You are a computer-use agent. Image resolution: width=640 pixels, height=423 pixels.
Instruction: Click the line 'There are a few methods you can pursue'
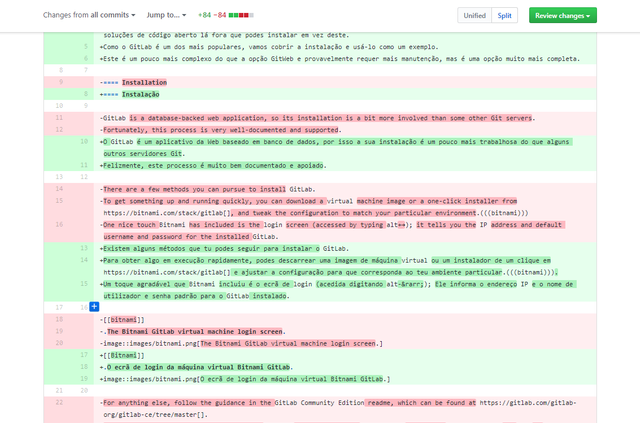coord(320,189)
